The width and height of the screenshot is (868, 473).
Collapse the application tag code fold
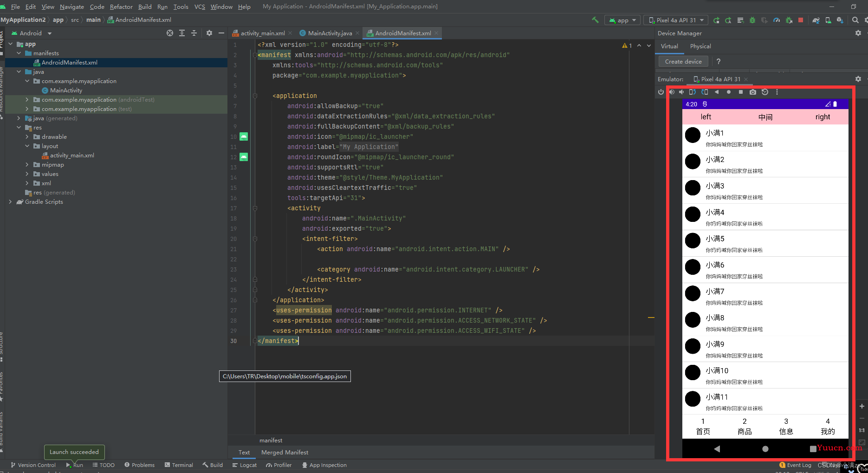[255, 96]
